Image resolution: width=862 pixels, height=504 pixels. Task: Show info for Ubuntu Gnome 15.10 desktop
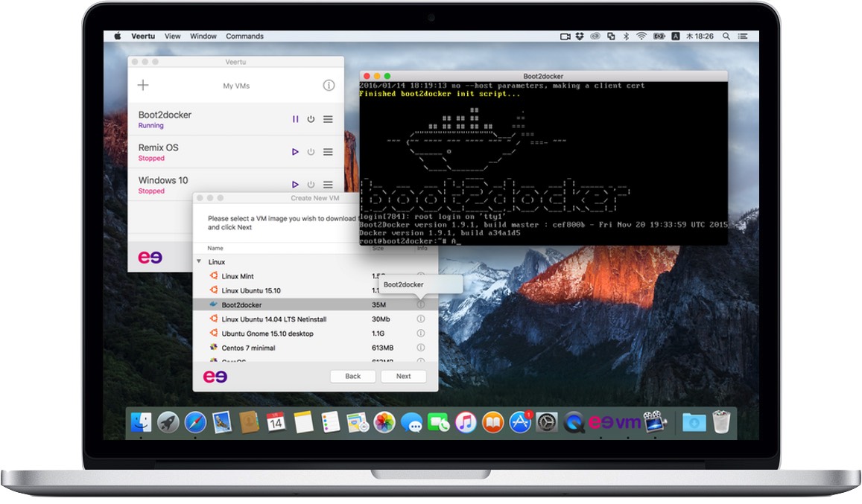(420, 333)
